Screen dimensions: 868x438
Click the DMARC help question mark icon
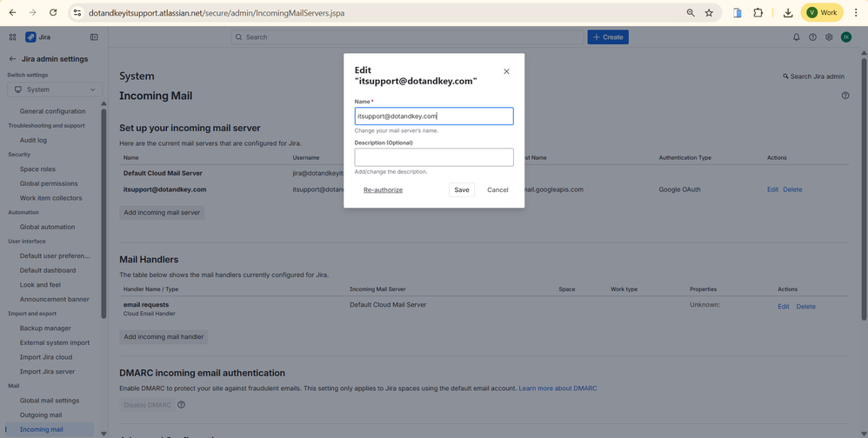pos(181,405)
